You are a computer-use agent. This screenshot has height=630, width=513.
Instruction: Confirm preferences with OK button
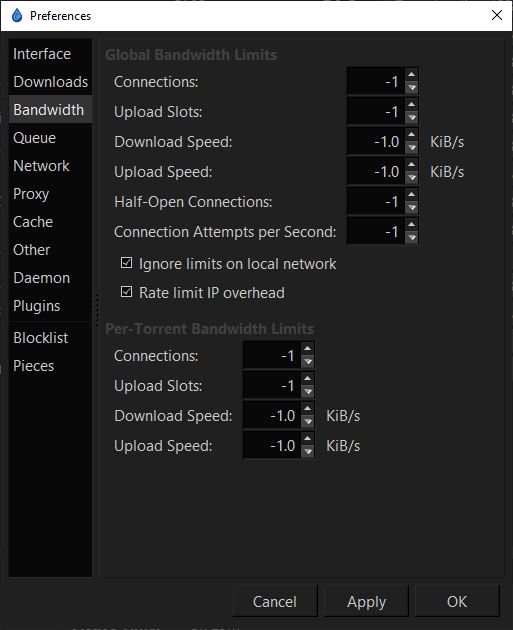[x=457, y=601]
